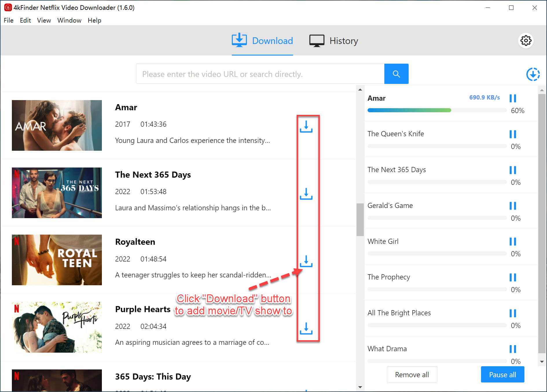Click the Pause all button
This screenshot has height=392, width=547.
click(x=502, y=375)
